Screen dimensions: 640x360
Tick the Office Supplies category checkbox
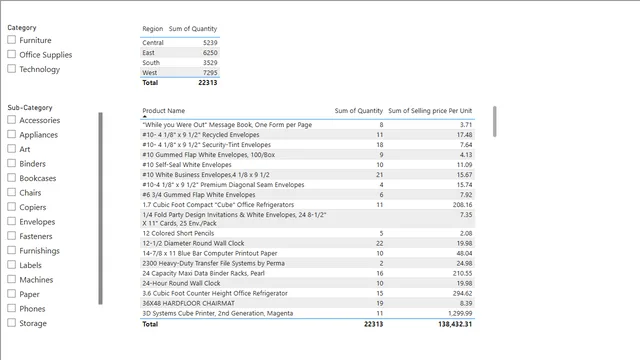pyautogui.click(x=11, y=54)
